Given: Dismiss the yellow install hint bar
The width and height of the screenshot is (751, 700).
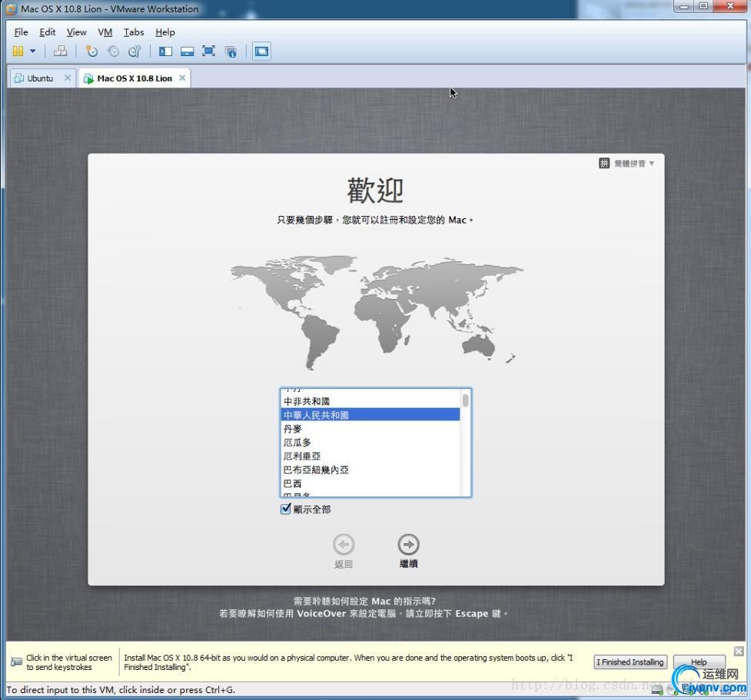Looking at the screenshot, I should pos(739,651).
